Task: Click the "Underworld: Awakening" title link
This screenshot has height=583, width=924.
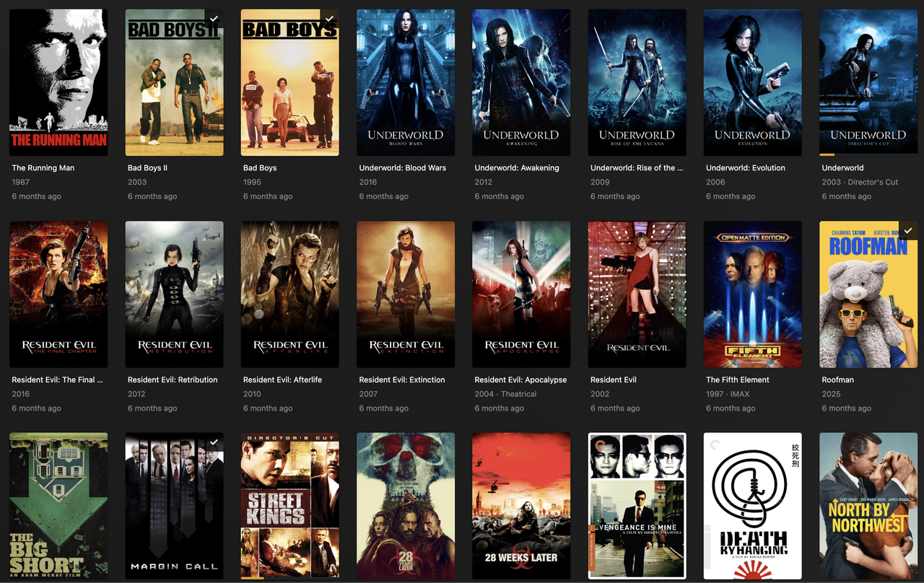Action: click(517, 168)
